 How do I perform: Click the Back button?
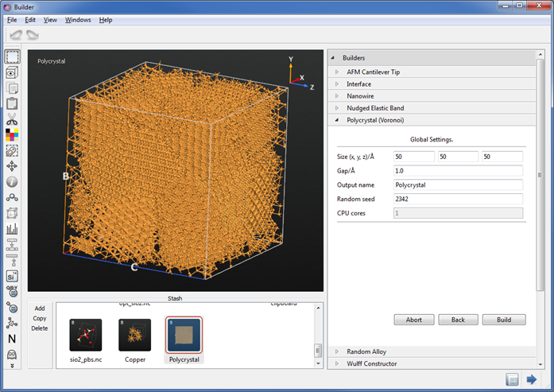[458, 320]
